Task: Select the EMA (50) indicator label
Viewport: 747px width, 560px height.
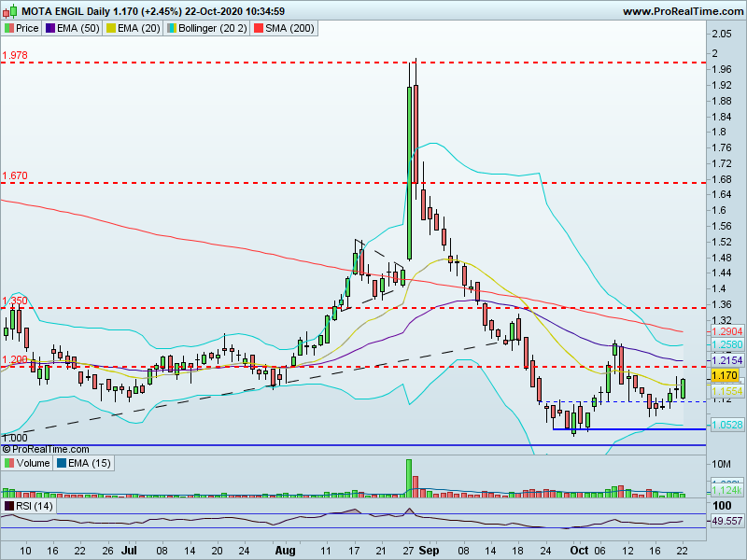Action: click(73, 28)
